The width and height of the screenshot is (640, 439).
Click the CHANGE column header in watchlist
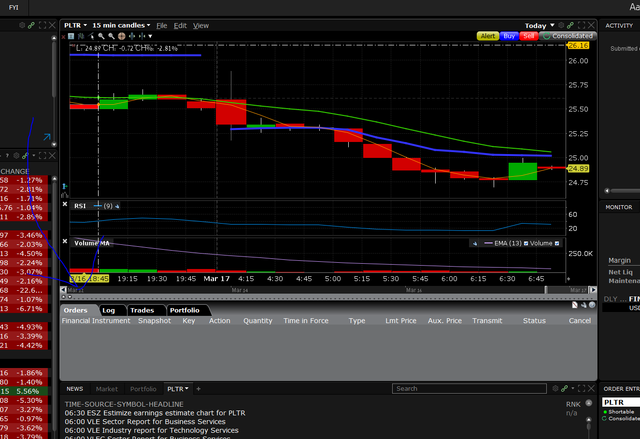15,171
